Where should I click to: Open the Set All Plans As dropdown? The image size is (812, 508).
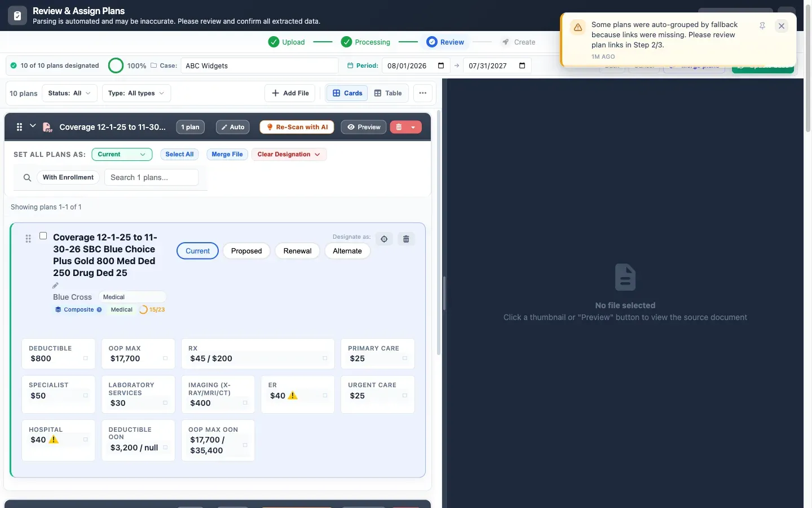[122, 154]
